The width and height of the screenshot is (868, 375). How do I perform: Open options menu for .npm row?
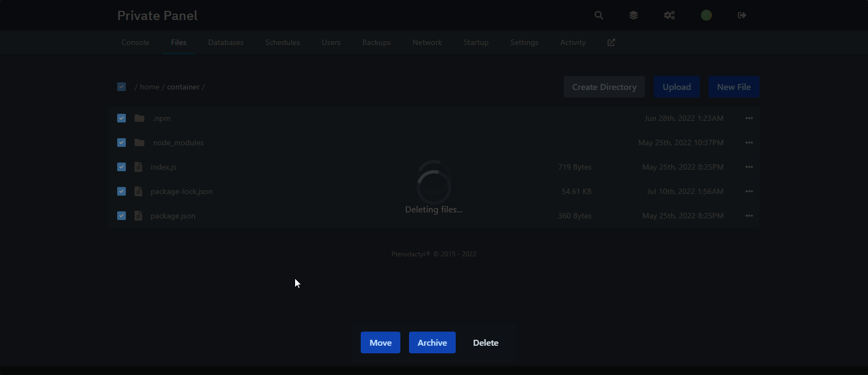(749, 118)
